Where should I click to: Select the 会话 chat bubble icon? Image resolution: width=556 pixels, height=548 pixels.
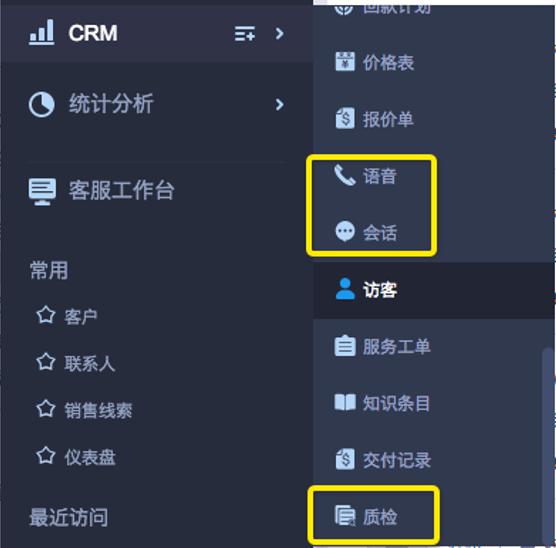[x=345, y=232]
